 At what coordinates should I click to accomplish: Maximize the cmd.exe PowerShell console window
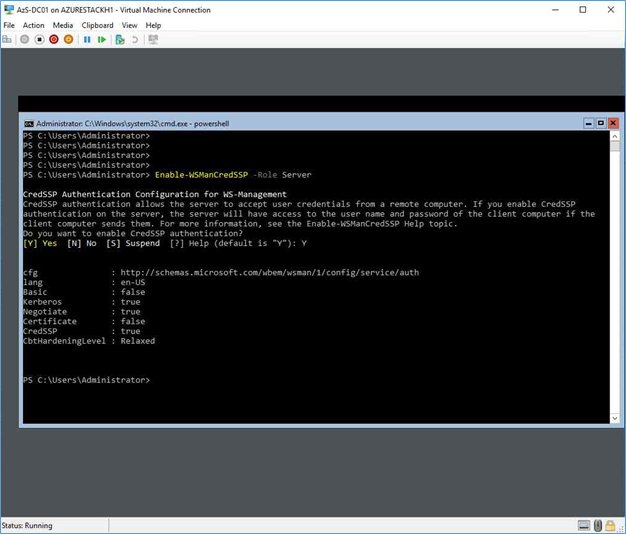600,123
